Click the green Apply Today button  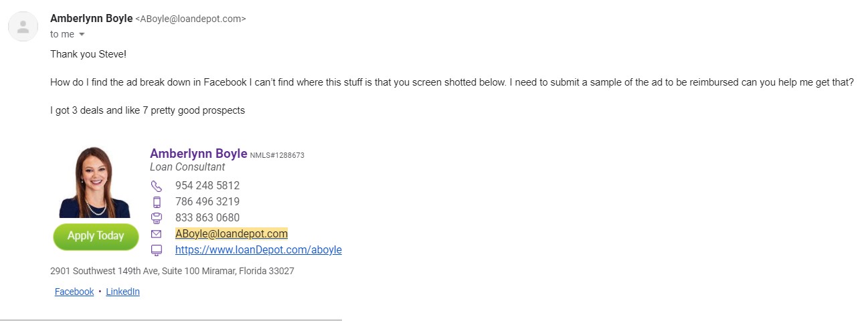click(96, 237)
